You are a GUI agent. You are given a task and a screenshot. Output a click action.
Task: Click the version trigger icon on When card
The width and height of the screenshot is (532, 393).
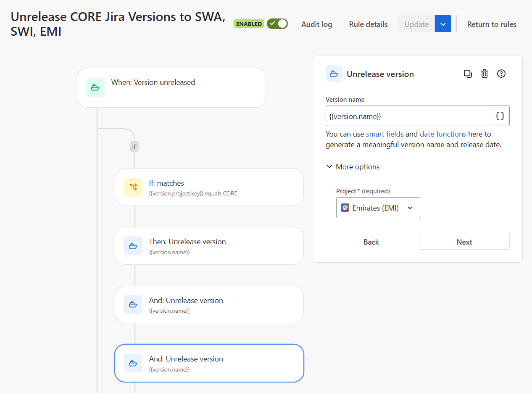pyautogui.click(x=95, y=87)
